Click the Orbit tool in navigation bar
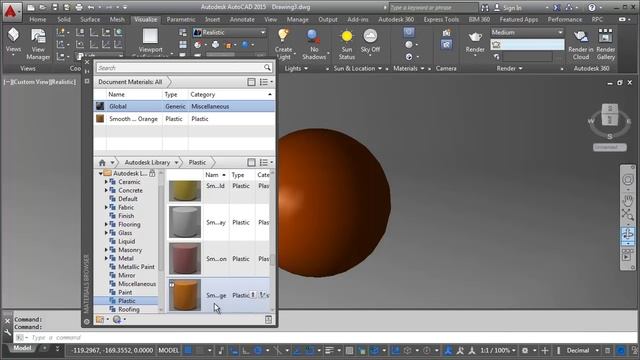Viewport: 640px width, 360px height. 627,234
